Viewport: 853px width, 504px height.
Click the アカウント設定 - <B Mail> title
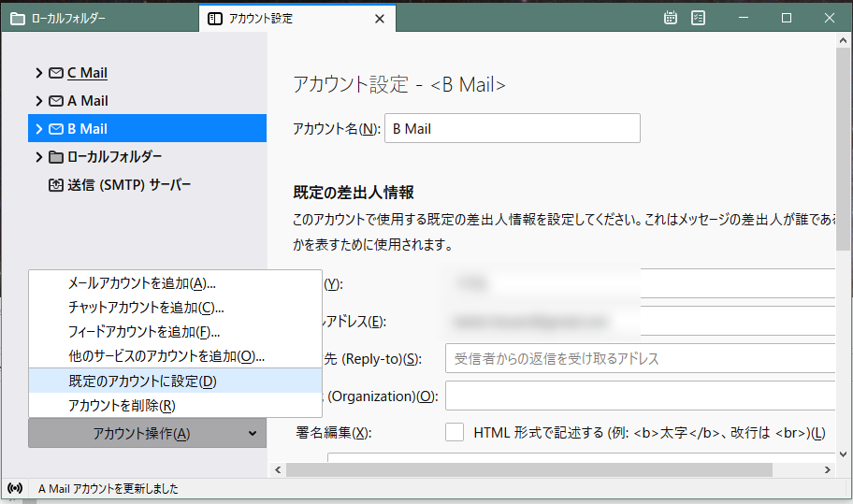[399, 84]
